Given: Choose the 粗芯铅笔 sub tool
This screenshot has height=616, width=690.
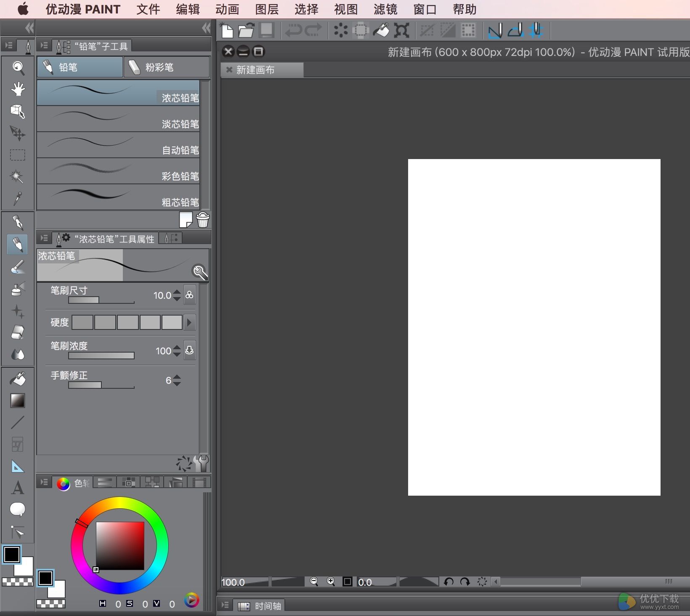Looking at the screenshot, I should tap(118, 197).
